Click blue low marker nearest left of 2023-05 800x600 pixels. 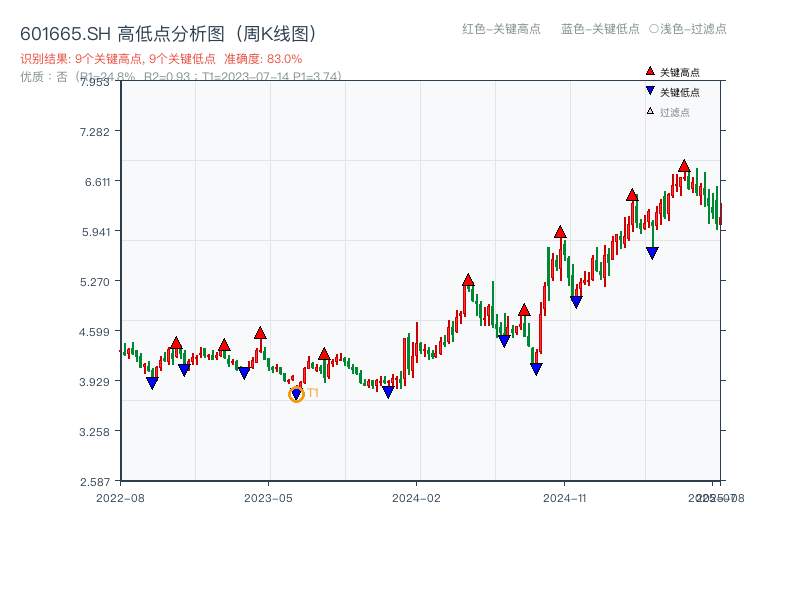tap(244, 373)
